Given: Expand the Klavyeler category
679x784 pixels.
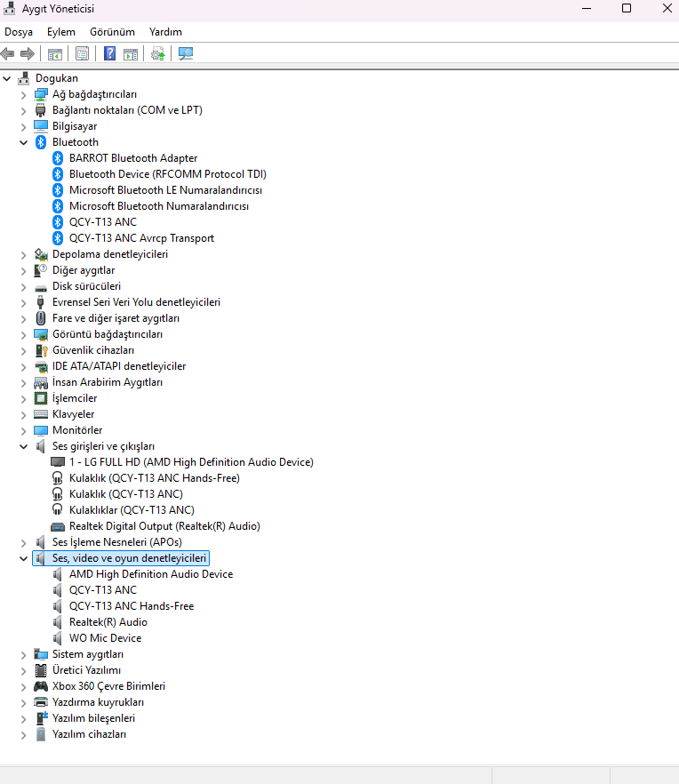Looking at the screenshot, I should click(x=23, y=415).
